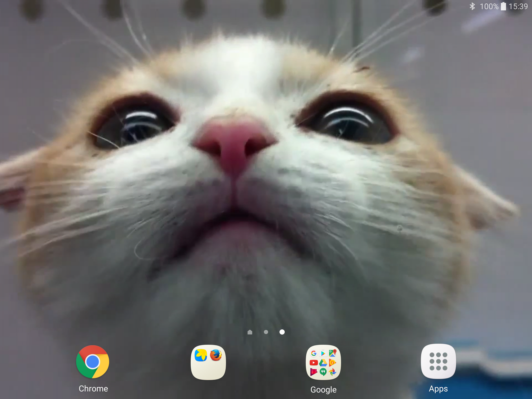This screenshot has width=532, height=399.
Task: Tap the Bluetooth status bar icon
Action: tap(472, 6)
